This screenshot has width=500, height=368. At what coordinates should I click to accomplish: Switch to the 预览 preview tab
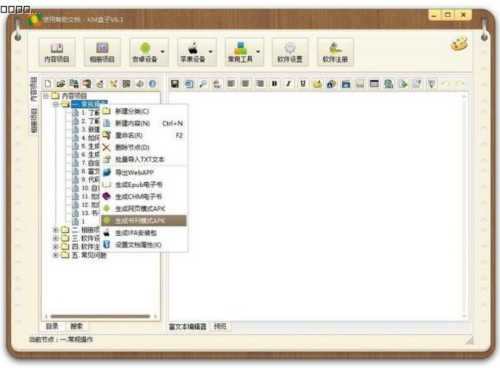220,326
